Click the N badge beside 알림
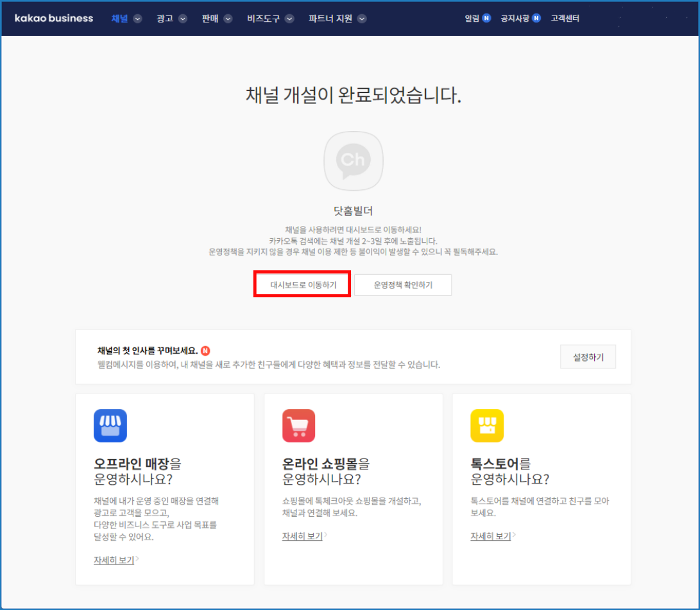The image size is (700, 610). pos(486,19)
